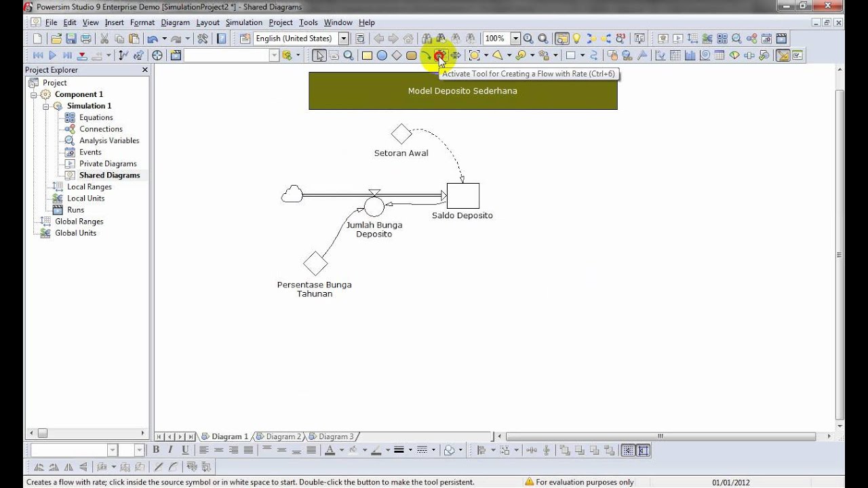The height and width of the screenshot is (488, 868).
Task: Open the File menu
Action: click(x=51, y=22)
